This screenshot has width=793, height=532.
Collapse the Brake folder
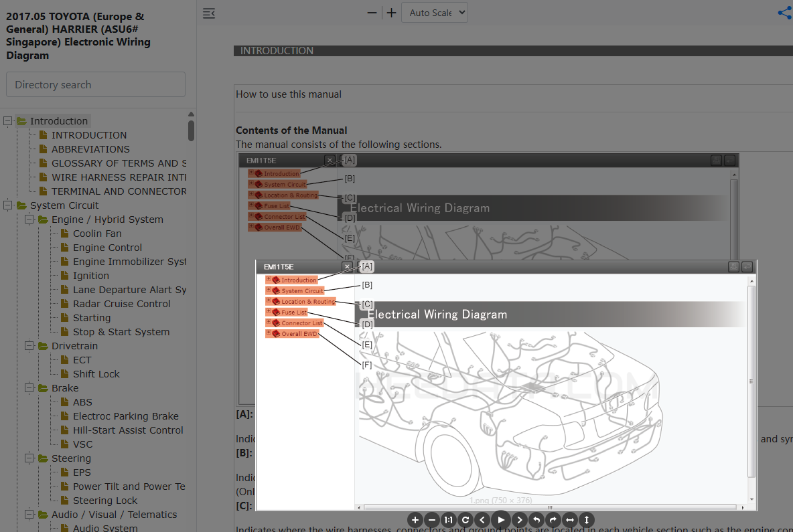pyautogui.click(x=29, y=388)
